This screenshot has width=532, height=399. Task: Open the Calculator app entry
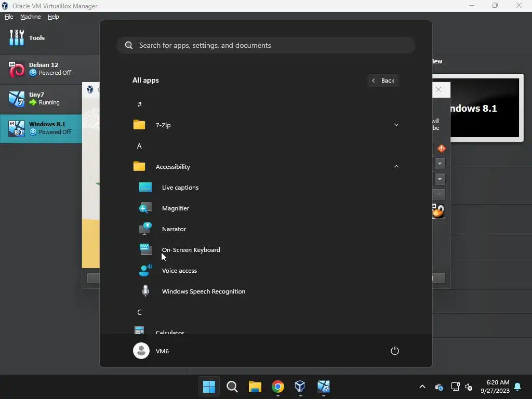(x=267, y=330)
